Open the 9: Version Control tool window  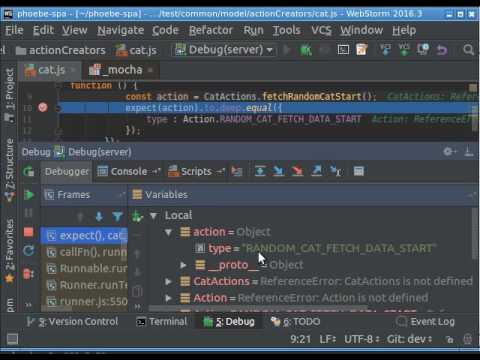point(73,322)
